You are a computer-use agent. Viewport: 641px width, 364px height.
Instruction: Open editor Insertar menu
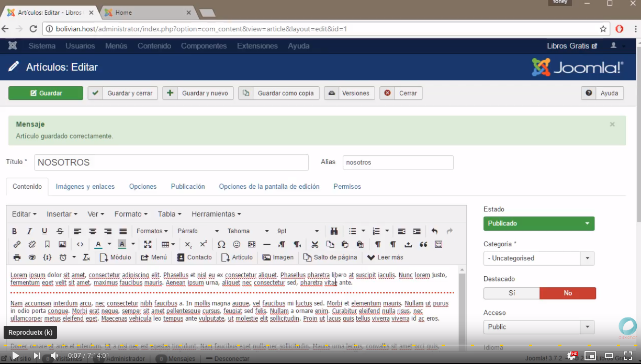tap(62, 214)
